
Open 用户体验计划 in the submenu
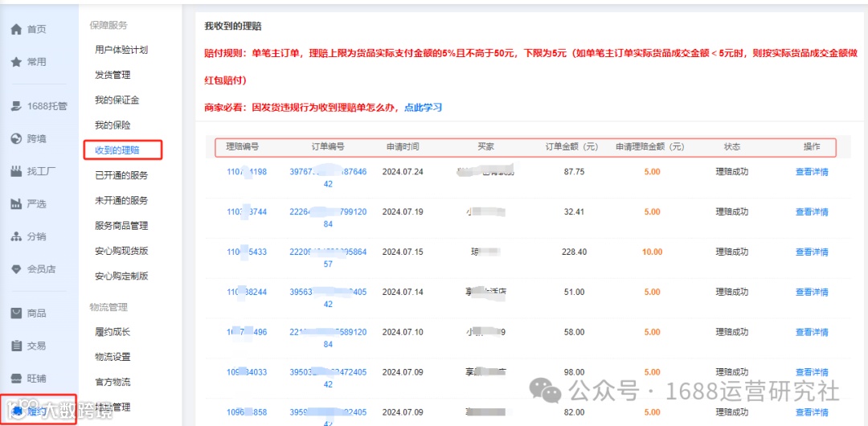pyautogui.click(x=121, y=49)
